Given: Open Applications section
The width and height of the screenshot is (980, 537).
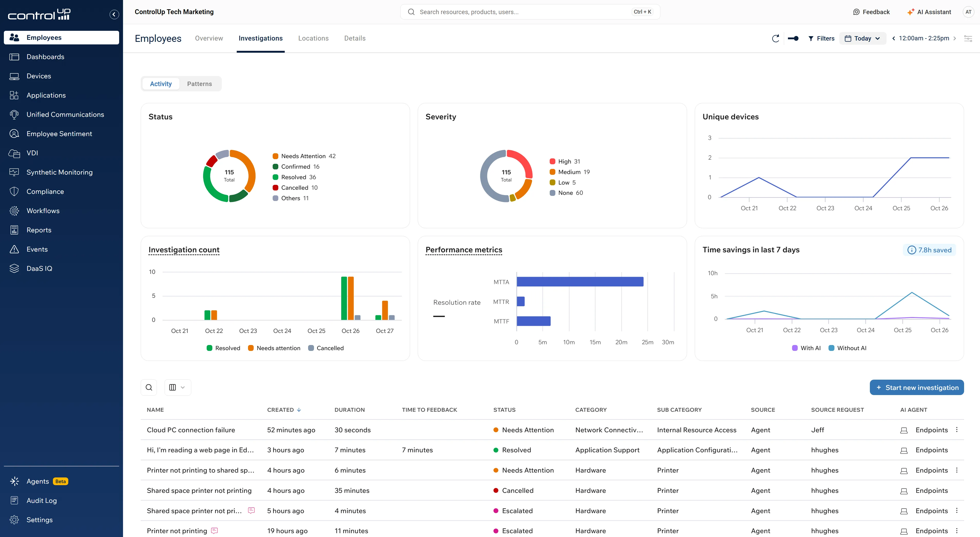Looking at the screenshot, I should tap(61, 95).
